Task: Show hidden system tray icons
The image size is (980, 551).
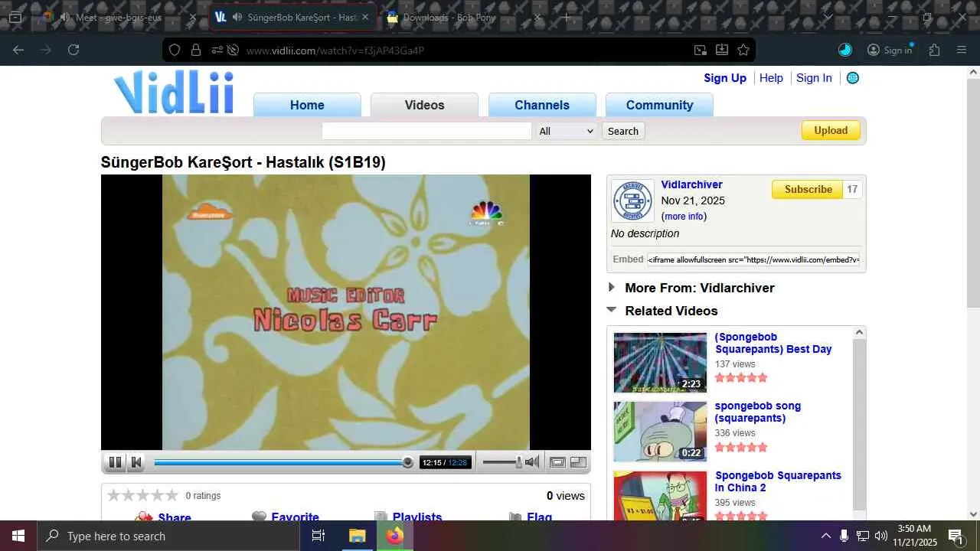Action: tap(825, 536)
